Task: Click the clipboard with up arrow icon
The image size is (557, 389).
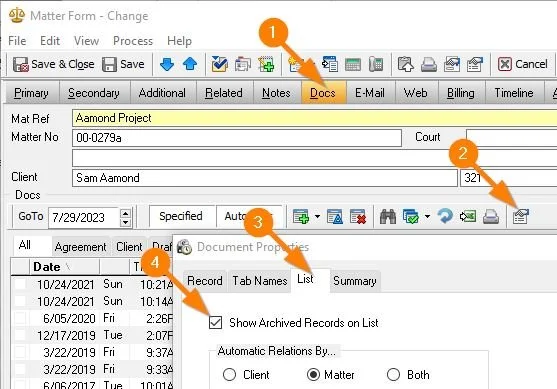Action: click(x=406, y=64)
